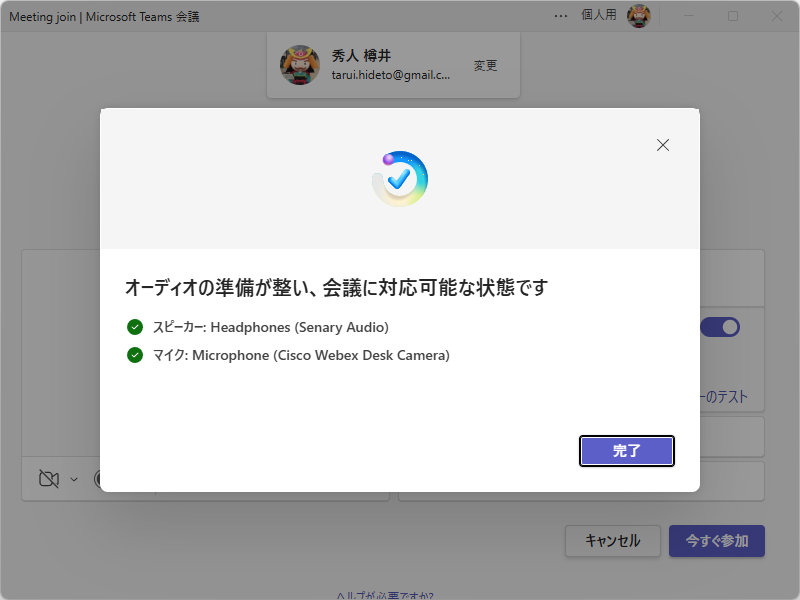Click the blue checkmark success graphic

400,179
